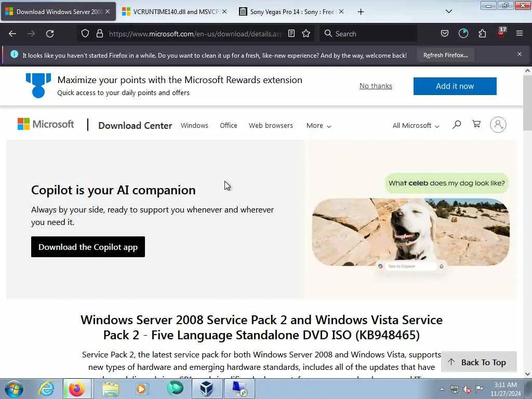Click the scrollbar down arrow
The height and width of the screenshot is (399, 532).
pos(527,374)
